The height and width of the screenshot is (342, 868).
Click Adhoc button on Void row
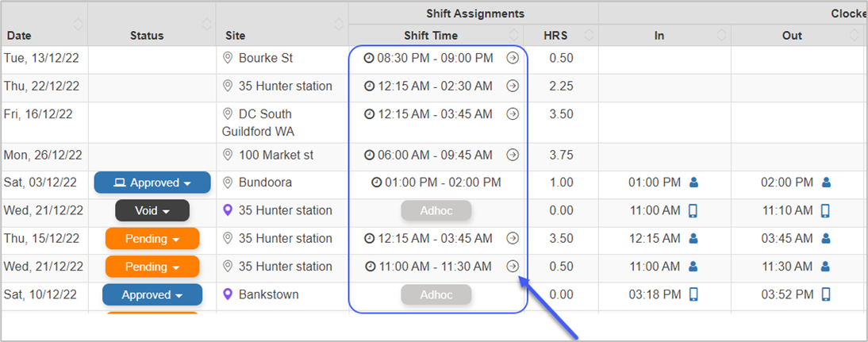(x=436, y=211)
